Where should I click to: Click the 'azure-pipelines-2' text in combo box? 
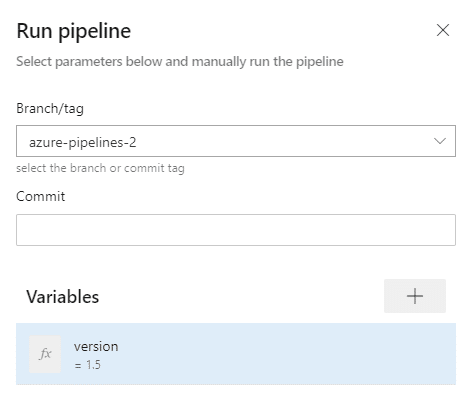[x=83, y=143]
